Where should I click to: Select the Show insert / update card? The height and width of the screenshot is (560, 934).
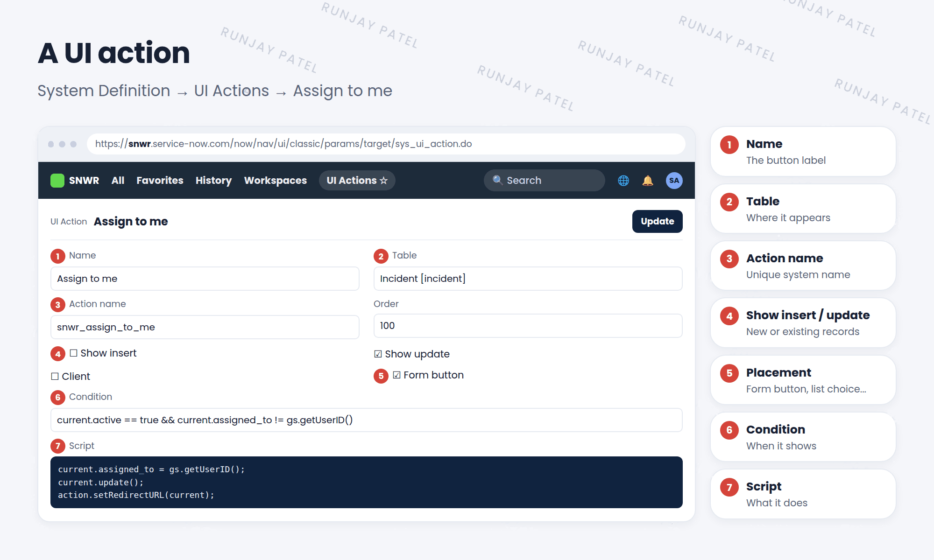pyautogui.click(x=803, y=323)
